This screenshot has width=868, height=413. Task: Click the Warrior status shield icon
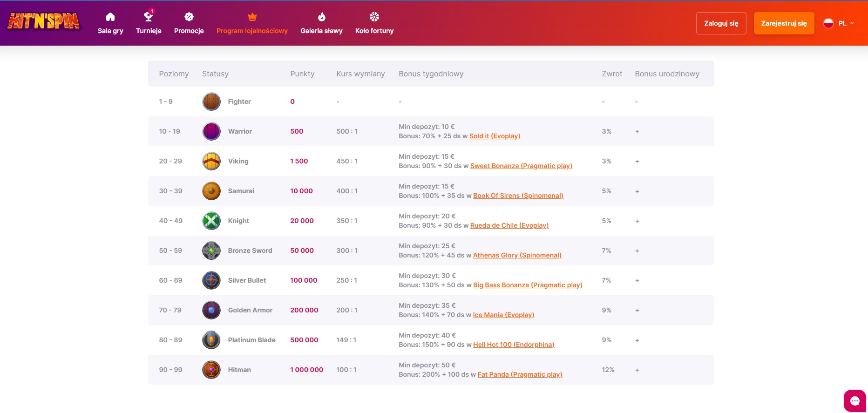click(211, 131)
